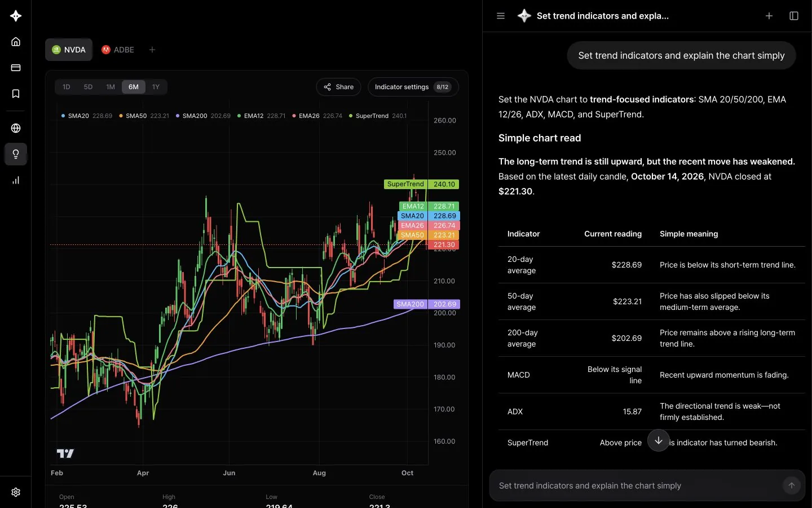
Task: Click the EMA12 legend entry
Action: click(x=261, y=116)
